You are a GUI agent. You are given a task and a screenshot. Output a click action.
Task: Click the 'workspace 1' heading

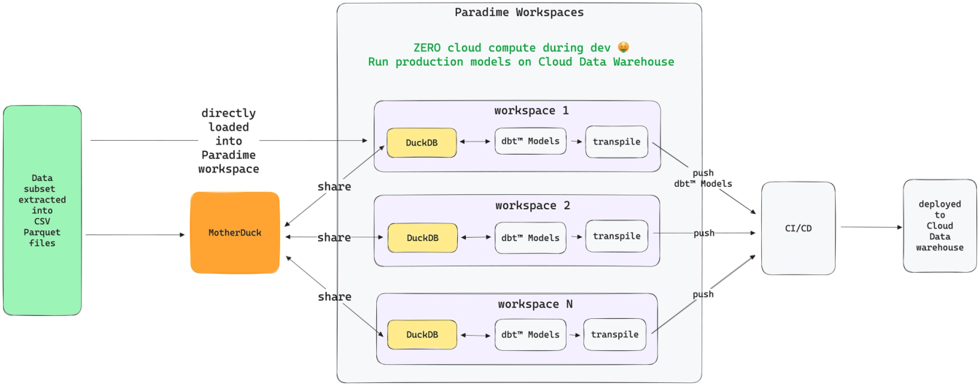pyautogui.click(x=532, y=111)
